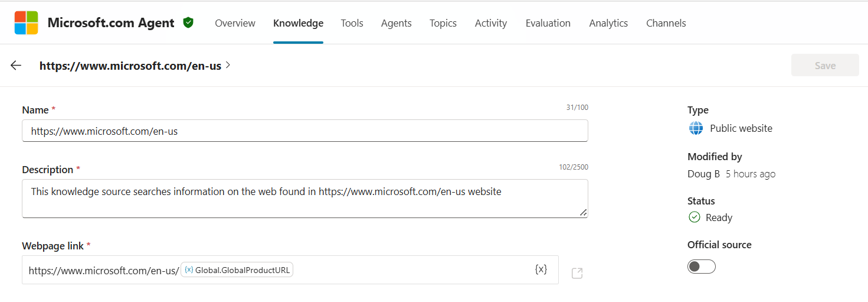Click the Microsoft logo icon

[26, 23]
